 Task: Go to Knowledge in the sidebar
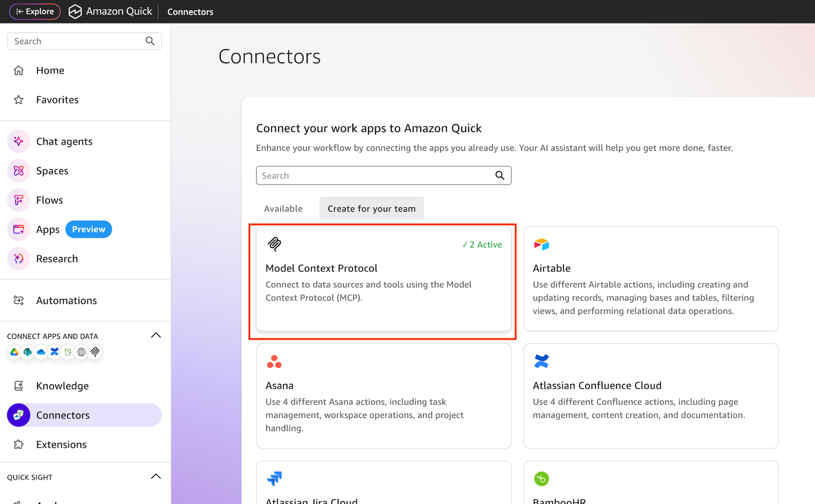pyautogui.click(x=62, y=386)
